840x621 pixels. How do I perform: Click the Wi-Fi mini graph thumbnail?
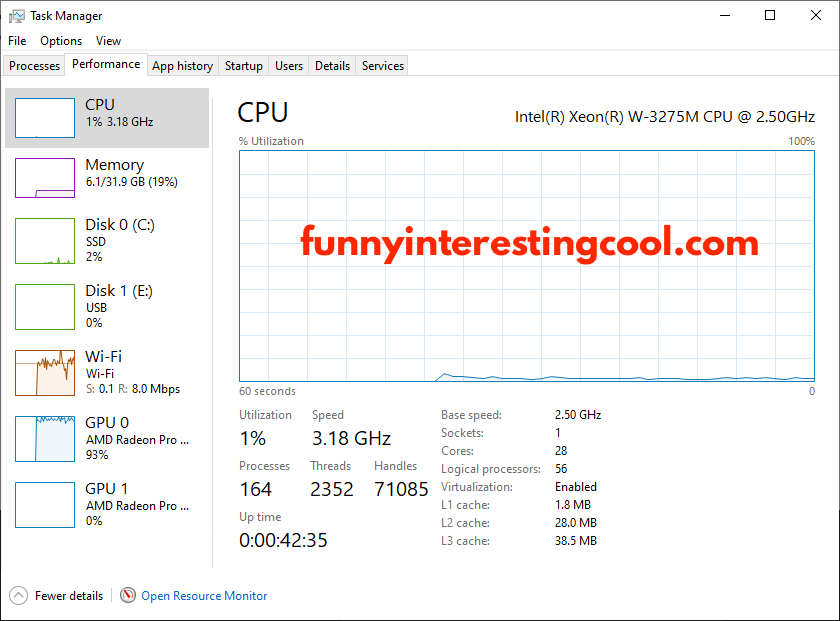pos(45,373)
